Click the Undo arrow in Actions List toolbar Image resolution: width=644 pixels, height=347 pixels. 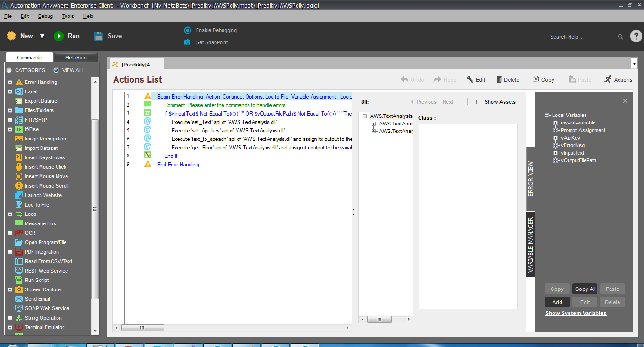pyautogui.click(x=405, y=80)
